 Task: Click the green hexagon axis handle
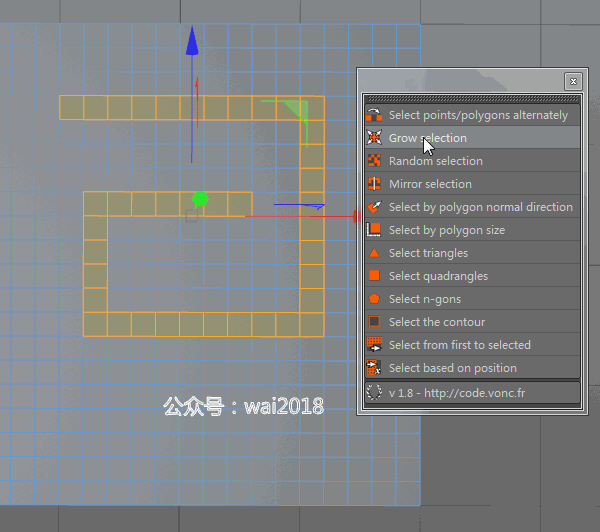tap(200, 199)
